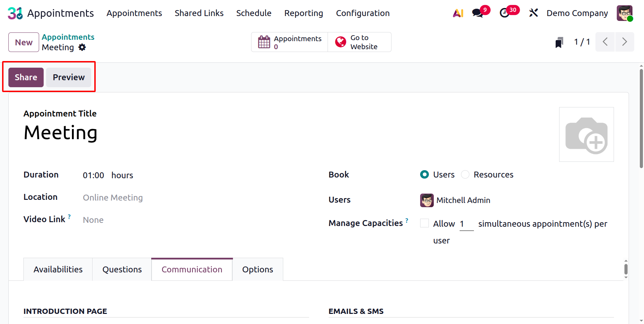Navigate to next record with right arrow

tap(625, 42)
